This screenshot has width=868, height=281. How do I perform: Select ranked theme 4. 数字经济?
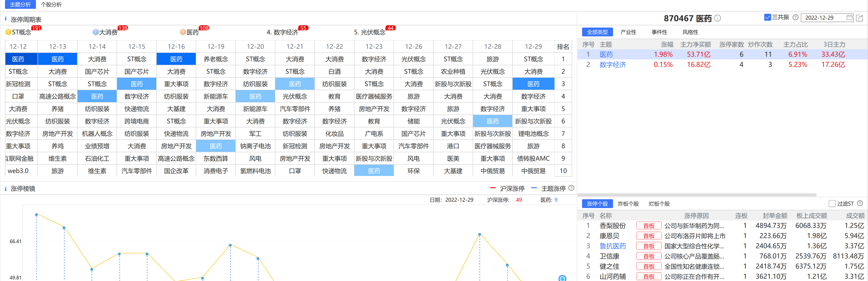[282, 32]
